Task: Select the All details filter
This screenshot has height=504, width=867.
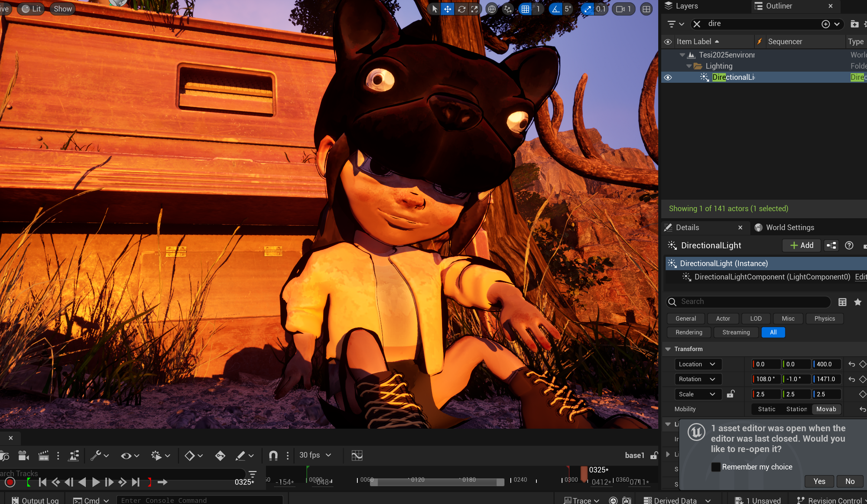Action: [773, 332]
